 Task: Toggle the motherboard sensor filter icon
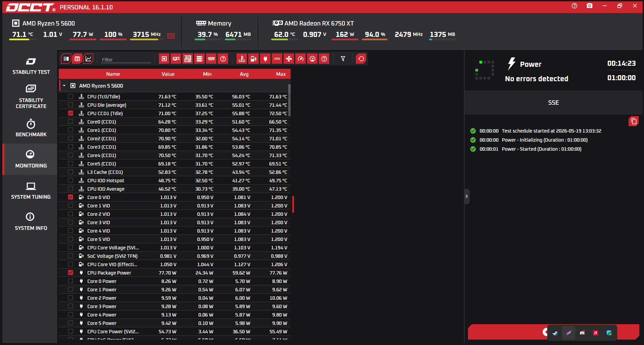(188, 59)
